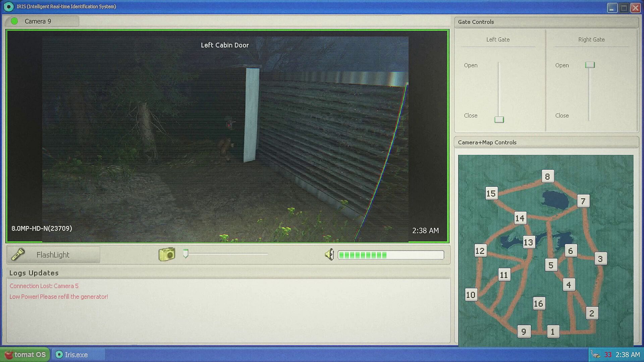644x362 pixels.
Task: Switch to camera 10 map marker
Action: point(471,295)
